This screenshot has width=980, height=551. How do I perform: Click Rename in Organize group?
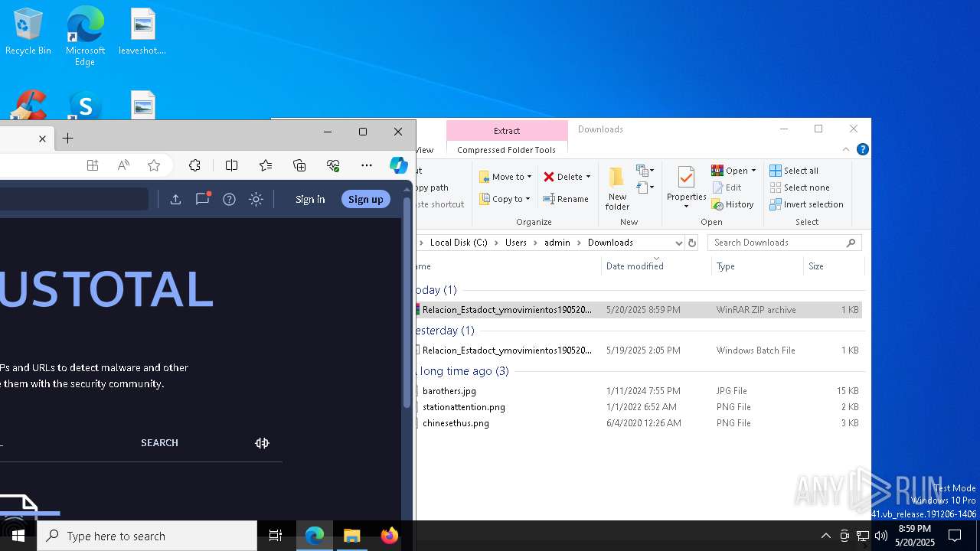point(566,199)
